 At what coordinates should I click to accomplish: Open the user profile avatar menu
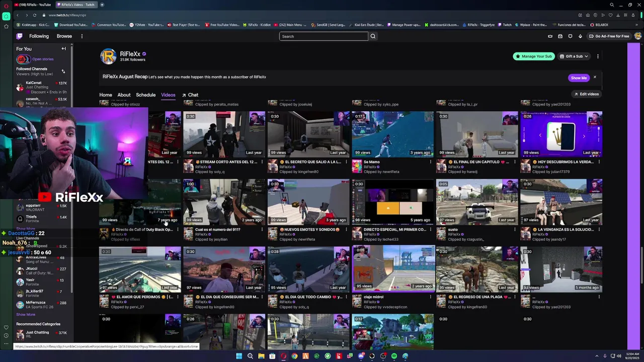coord(638,36)
